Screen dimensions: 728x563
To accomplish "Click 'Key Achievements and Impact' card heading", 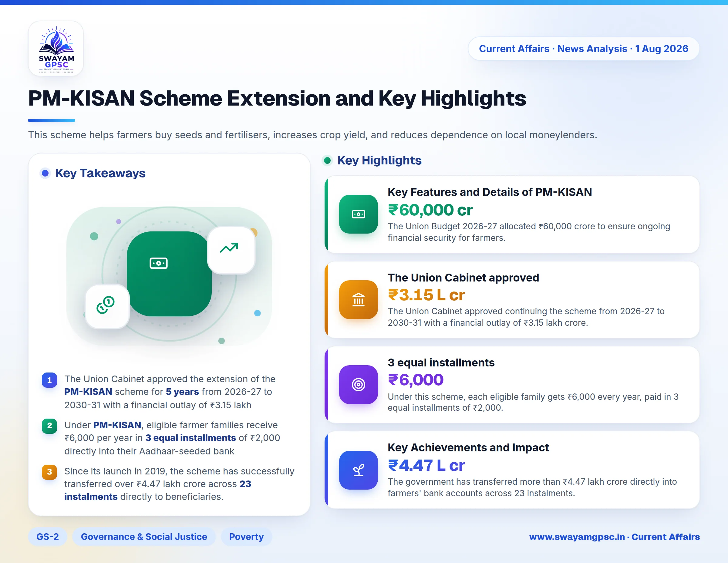I will pyautogui.click(x=468, y=447).
